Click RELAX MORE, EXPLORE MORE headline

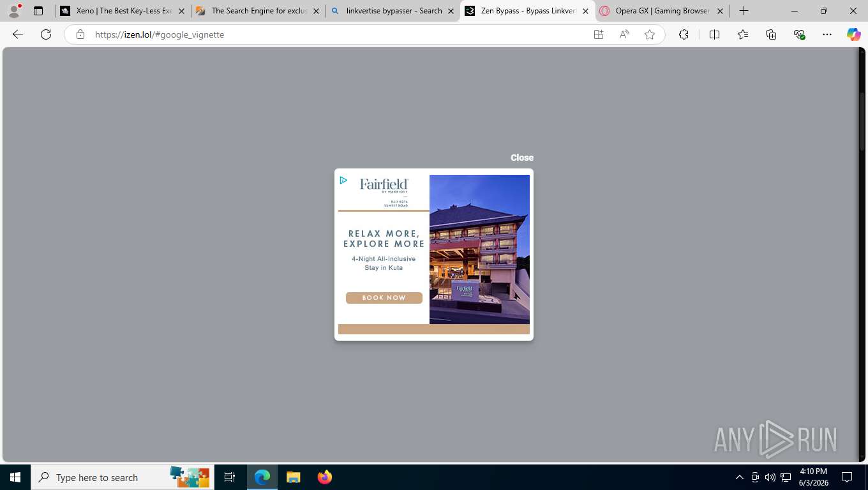(384, 239)
